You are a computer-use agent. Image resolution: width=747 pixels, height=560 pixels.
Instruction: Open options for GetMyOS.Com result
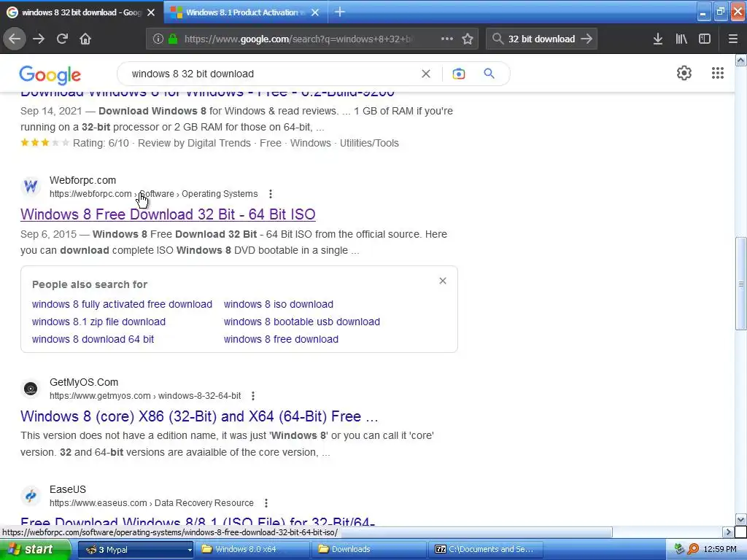click(253, 396)
